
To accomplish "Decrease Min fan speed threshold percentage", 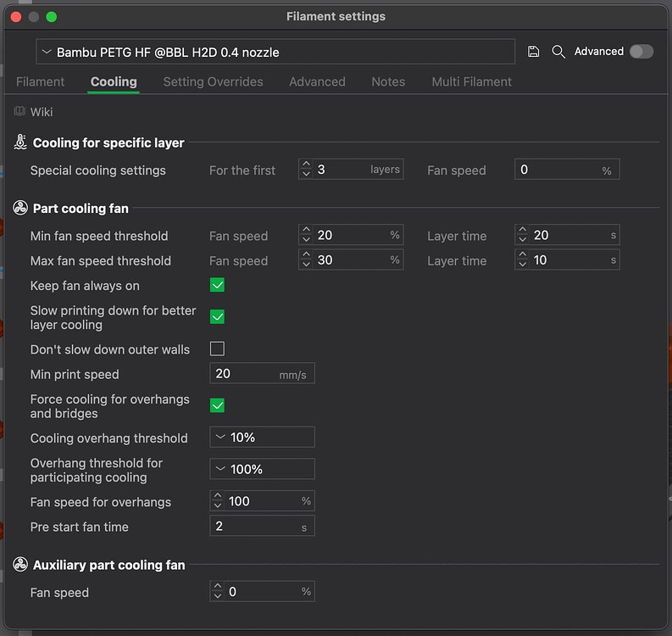I will pyautogui.click(x=306, y=240).
